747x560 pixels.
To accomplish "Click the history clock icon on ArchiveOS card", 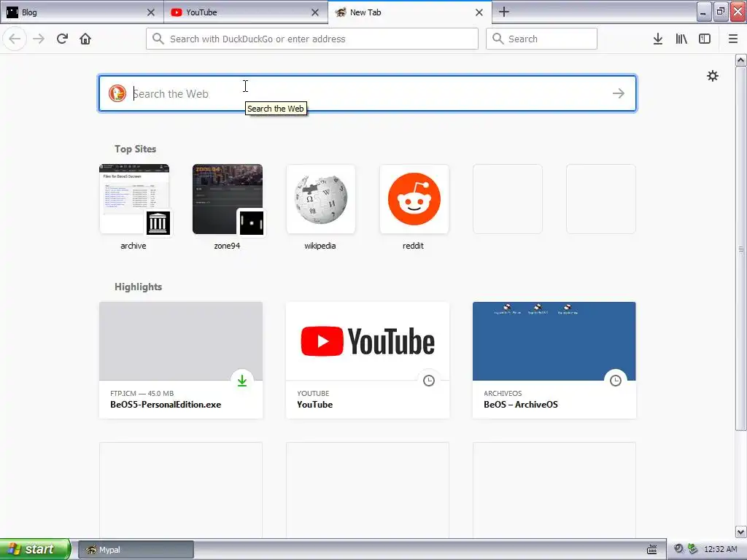I will point(616,381).
